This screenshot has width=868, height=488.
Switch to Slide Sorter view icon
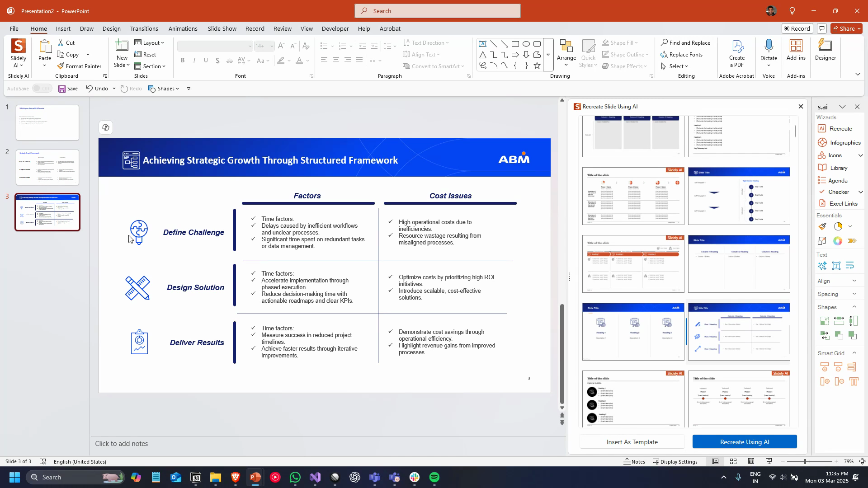tap(733, 461)
